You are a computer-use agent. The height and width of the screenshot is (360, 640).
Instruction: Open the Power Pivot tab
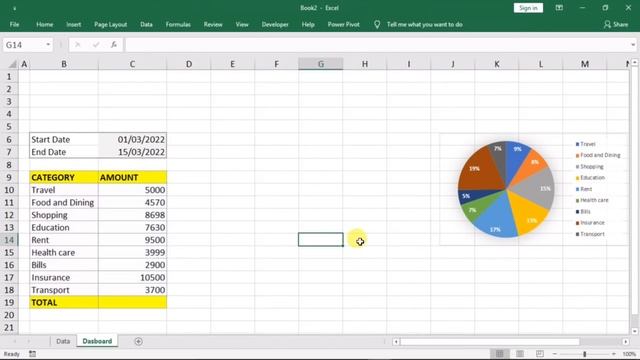(344, 24)
